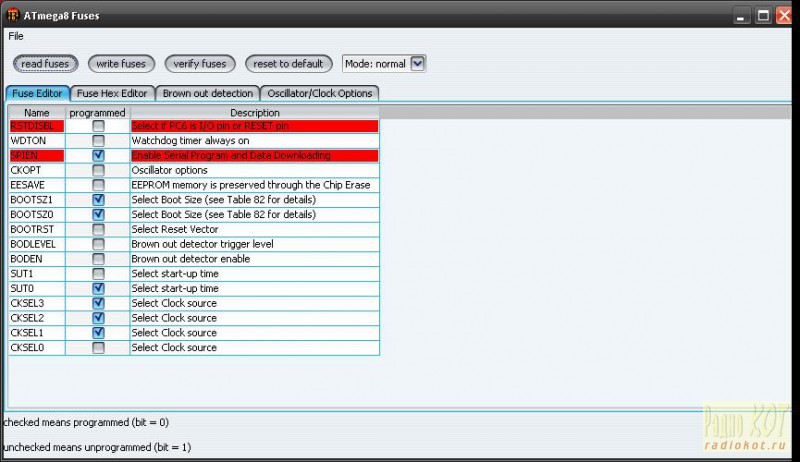
Task: Click the write fuses button
Action: [x=121, y=64]
